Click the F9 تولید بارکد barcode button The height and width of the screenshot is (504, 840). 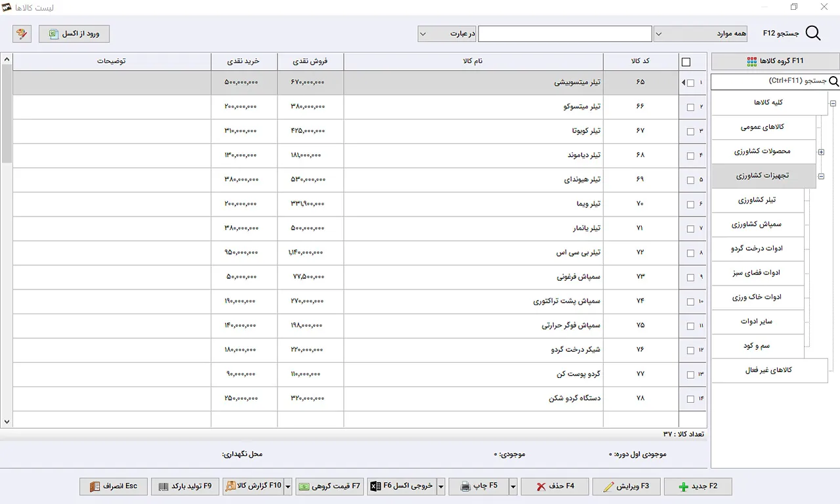pos(185,486)
